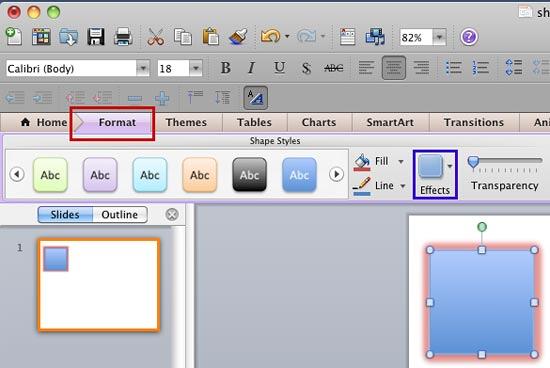Align text left
Screen dimensions: 550x368
(366, 68)
